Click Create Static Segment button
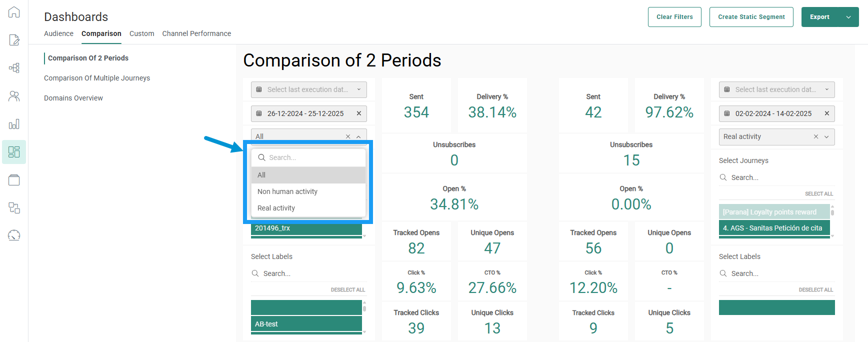Screen dimensions: 868x342 751,17
